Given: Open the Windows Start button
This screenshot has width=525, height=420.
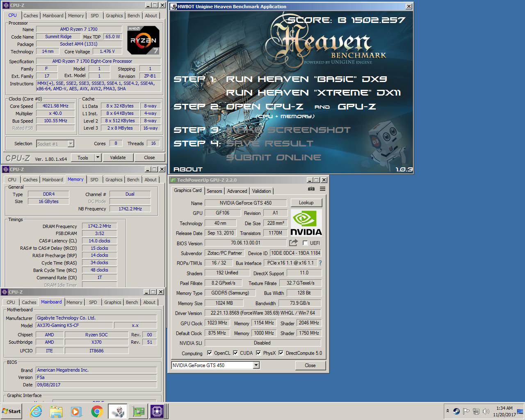Looking at the screenshot, I should 11,411.
